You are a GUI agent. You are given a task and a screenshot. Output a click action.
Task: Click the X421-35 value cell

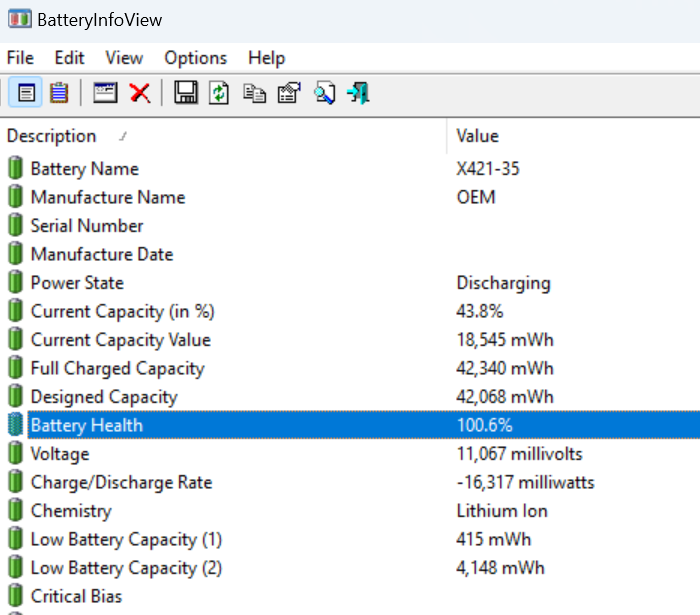pyautogui.click(x=488, y=169)
